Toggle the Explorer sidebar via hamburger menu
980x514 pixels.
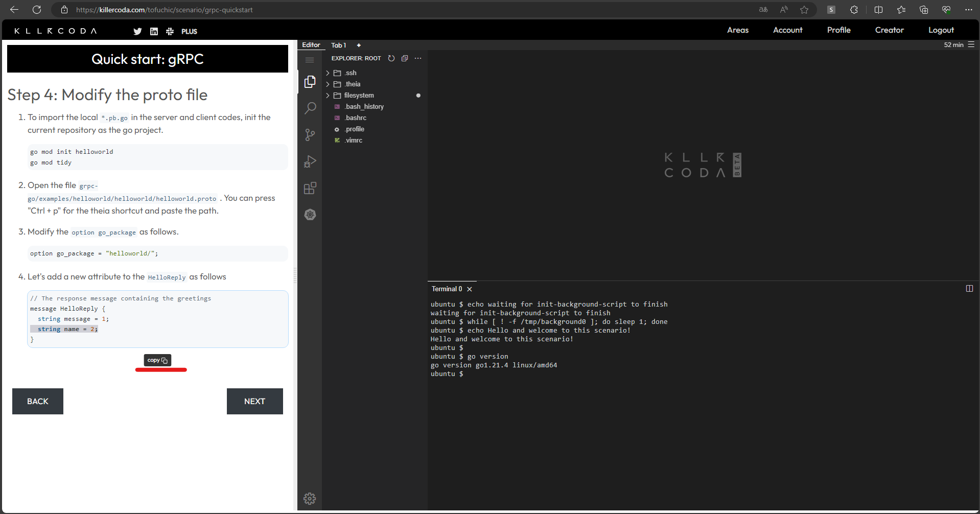click(310, 60)
